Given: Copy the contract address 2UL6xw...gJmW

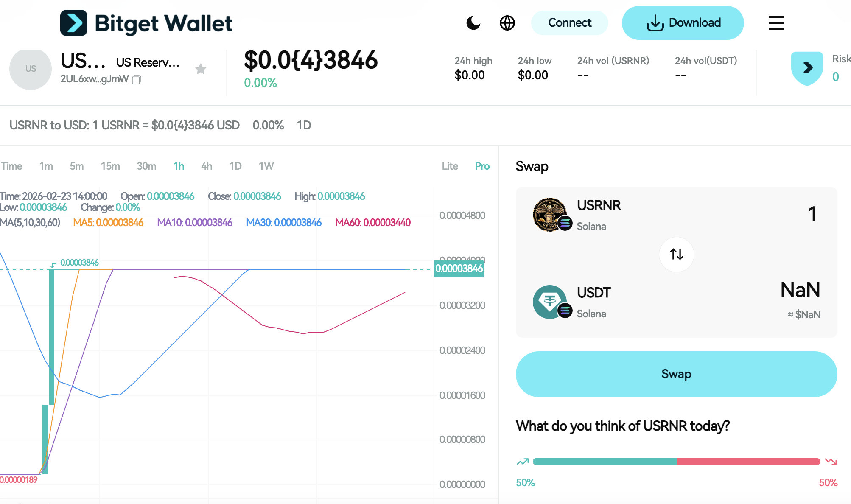Looking at the screenshot, I should pyautogui.click(x=137, y=80).
